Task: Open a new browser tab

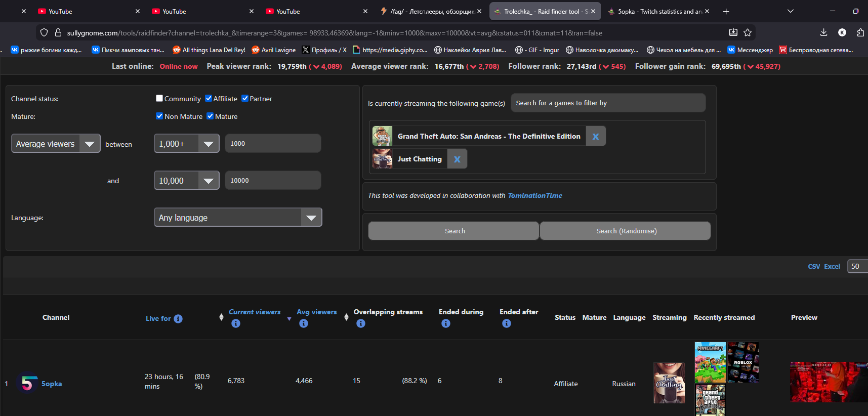Action: (x=726, y=11)
